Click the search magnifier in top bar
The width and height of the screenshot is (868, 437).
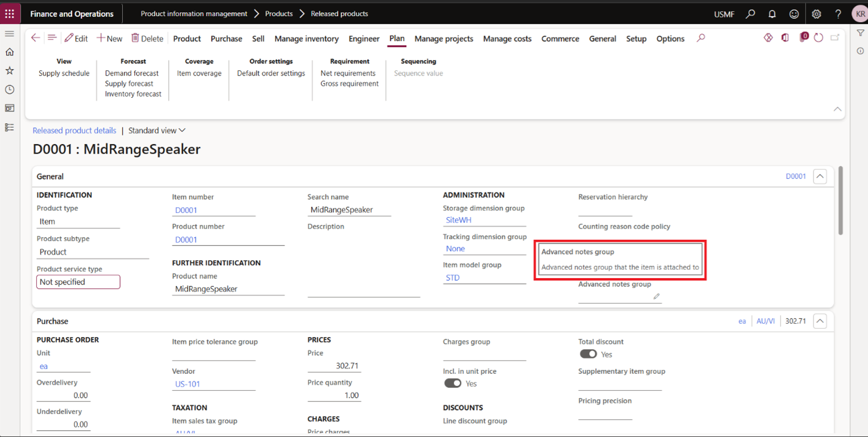(x=751, y=14)
